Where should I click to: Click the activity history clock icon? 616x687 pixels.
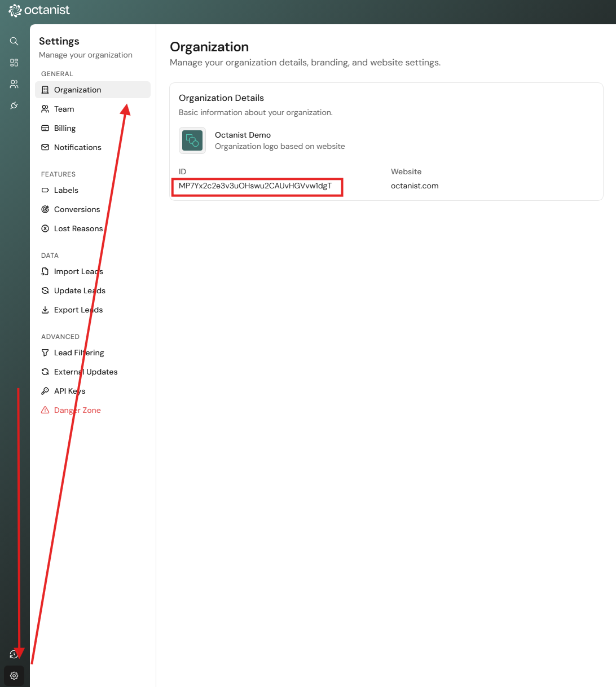(14, 654)
